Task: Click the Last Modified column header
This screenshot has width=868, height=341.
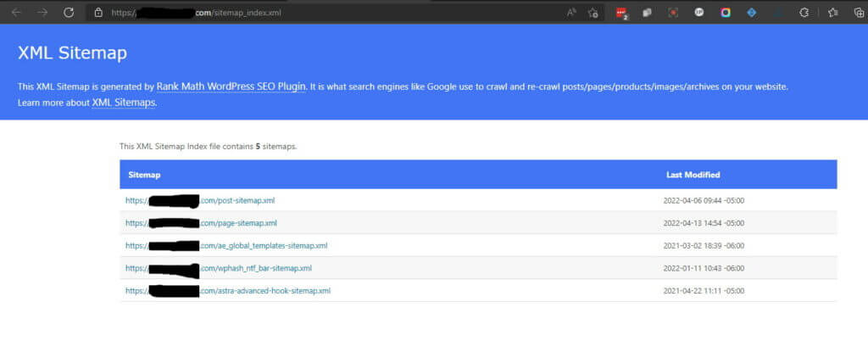Action: pos(693,175)
